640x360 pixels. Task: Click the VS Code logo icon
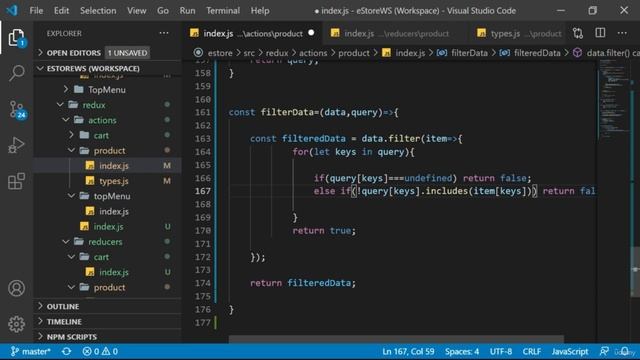pos(12,10)
